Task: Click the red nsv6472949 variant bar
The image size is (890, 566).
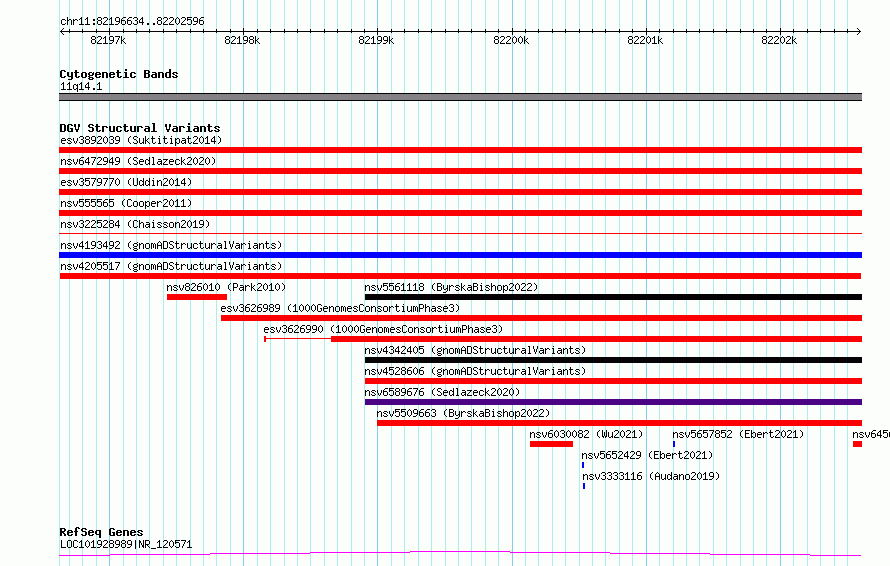Action: (x=460, y=171)
